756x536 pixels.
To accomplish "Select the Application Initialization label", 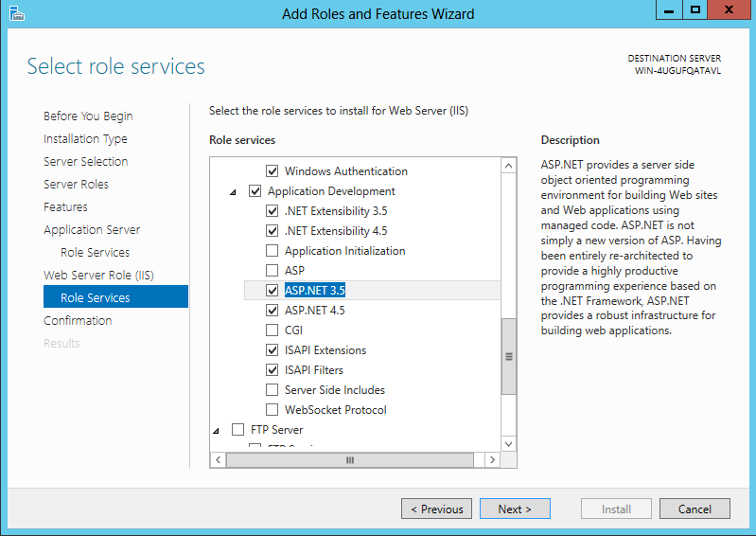I will click(344, 251).
